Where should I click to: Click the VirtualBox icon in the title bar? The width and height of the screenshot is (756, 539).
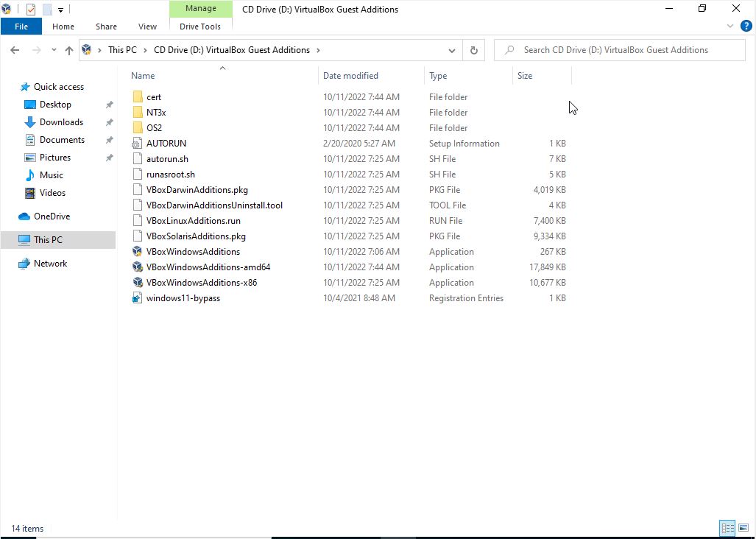7,9
